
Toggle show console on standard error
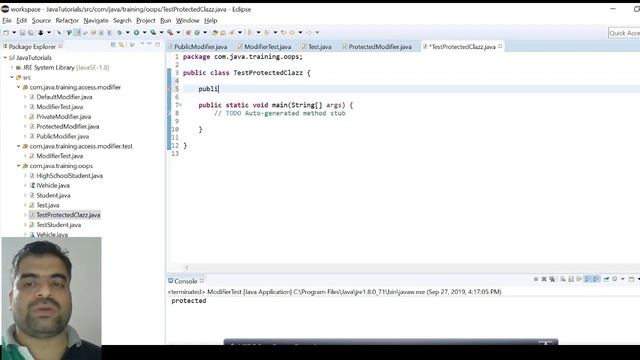[x=596, y=279]
